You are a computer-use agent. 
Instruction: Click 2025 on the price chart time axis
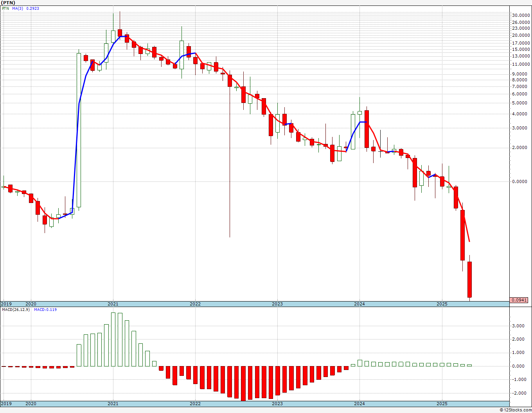point(442,304)
